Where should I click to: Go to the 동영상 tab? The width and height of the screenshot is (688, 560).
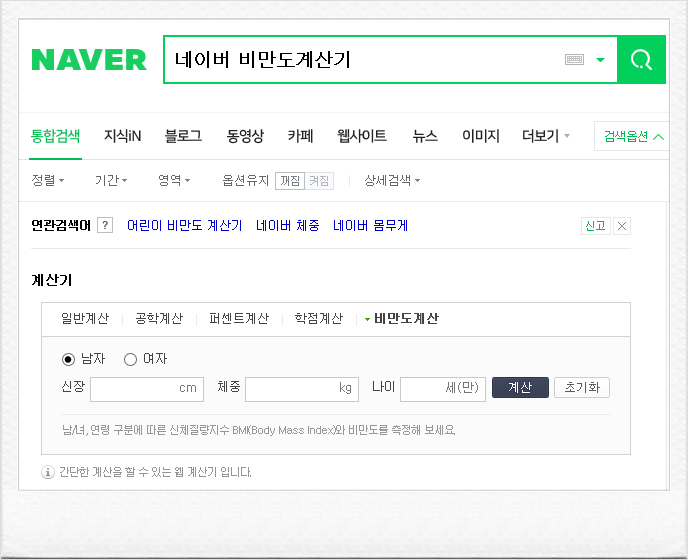(x=245, y=136)
